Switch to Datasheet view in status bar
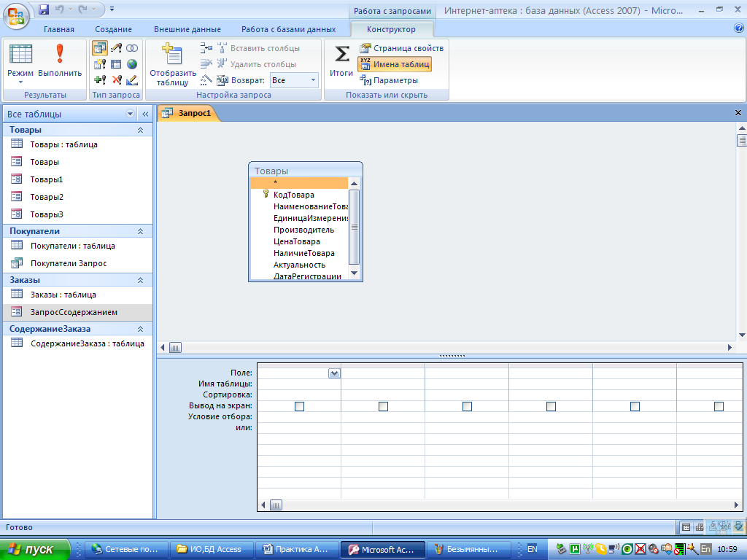Screen dimensions: 747x560 [x=686, y=527]
